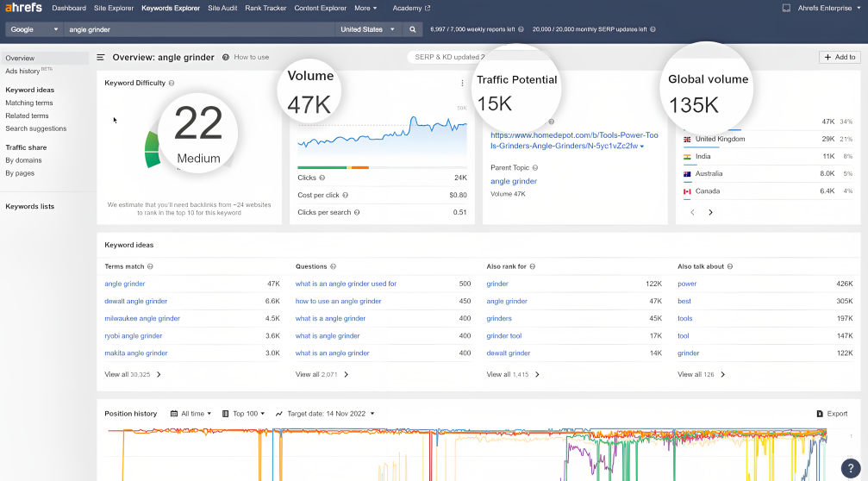Click View all 126 also talk about

[x=702, y=375]
